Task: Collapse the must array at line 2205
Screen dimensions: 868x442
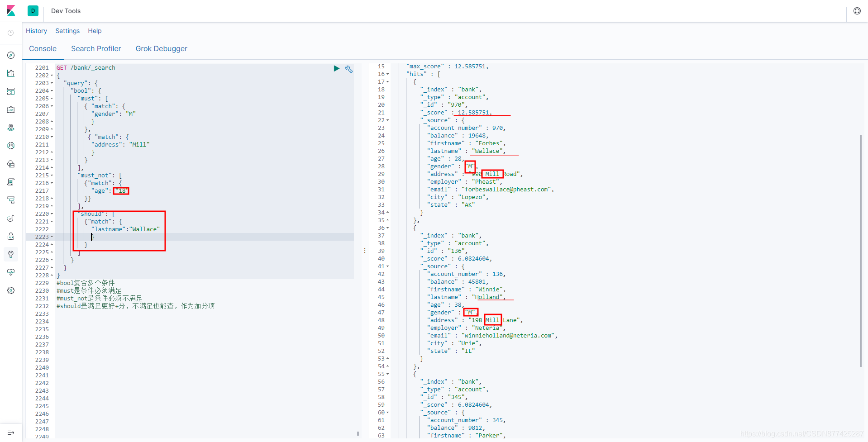Action: [52, 99]
